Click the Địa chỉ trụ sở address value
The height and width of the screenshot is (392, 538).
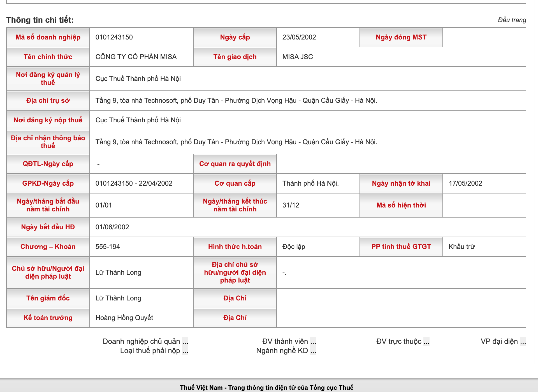point(236,101)
